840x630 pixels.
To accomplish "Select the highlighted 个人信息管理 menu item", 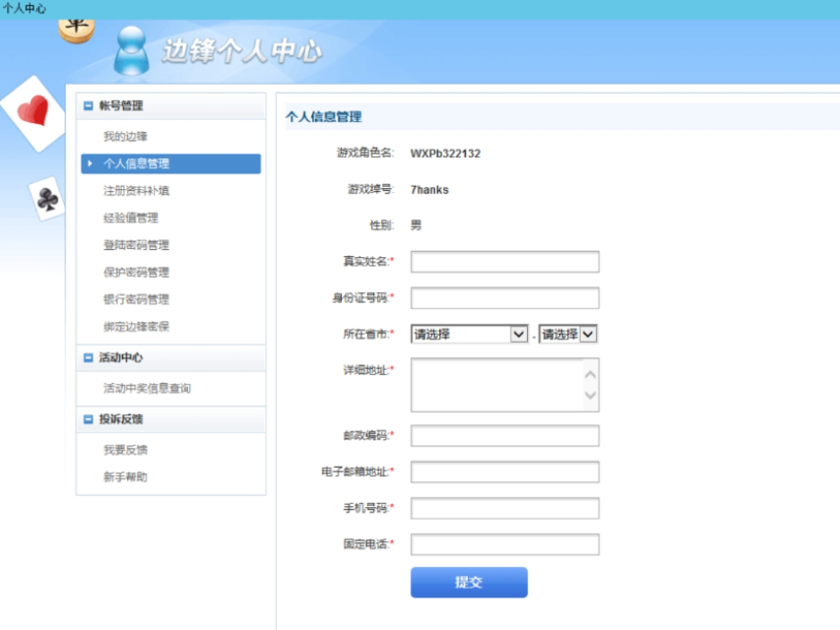I will tap(171, 164).
